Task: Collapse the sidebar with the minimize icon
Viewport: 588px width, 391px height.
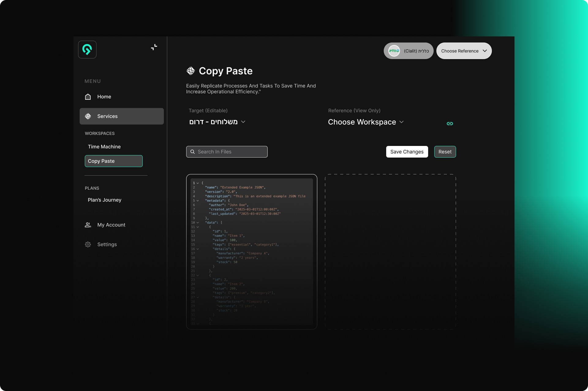Action: tap(154, 47)
